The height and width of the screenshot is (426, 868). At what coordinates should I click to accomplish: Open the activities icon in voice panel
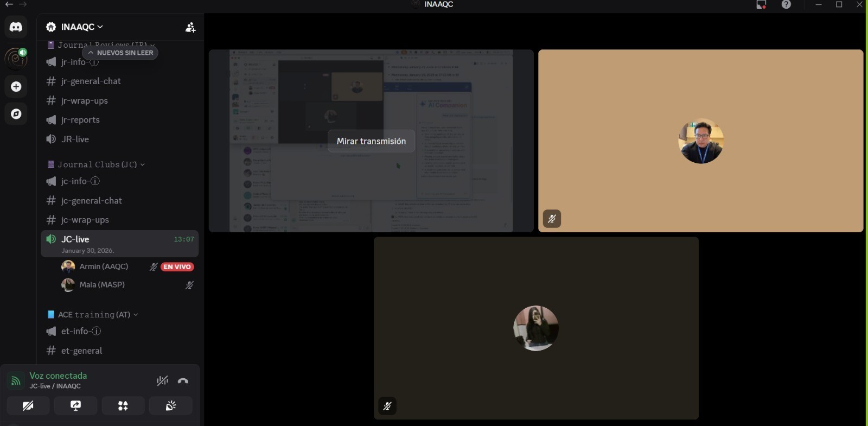[x=123, y=406]
